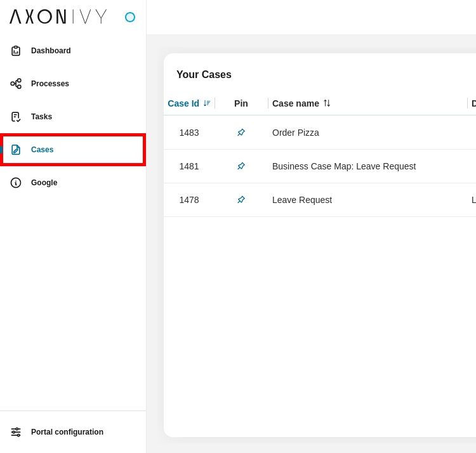Pin the Order Pizza case
Image resolution: width=476 pixels, height=453 pixels.
click(241, 133)
